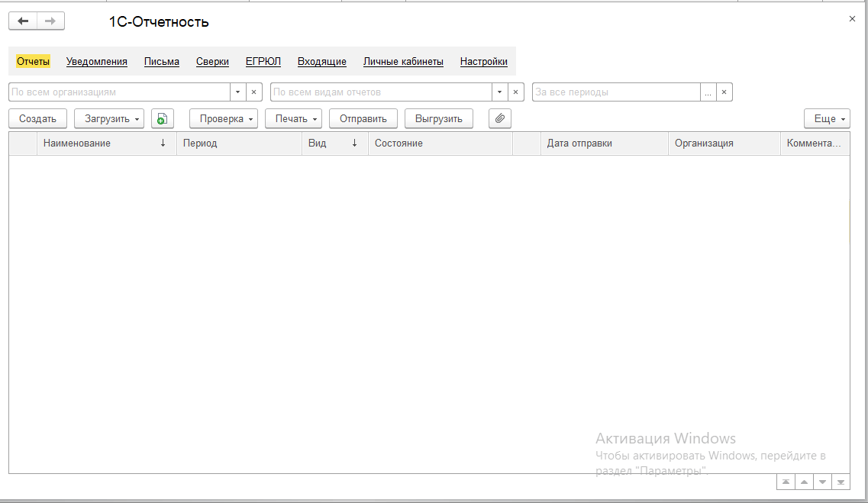
Task: Jump to the last row of the list
Action: [841, 482]
